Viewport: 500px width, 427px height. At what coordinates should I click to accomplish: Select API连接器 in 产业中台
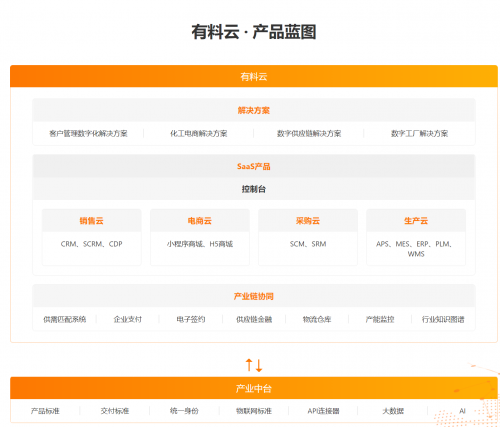coord(323,411)
